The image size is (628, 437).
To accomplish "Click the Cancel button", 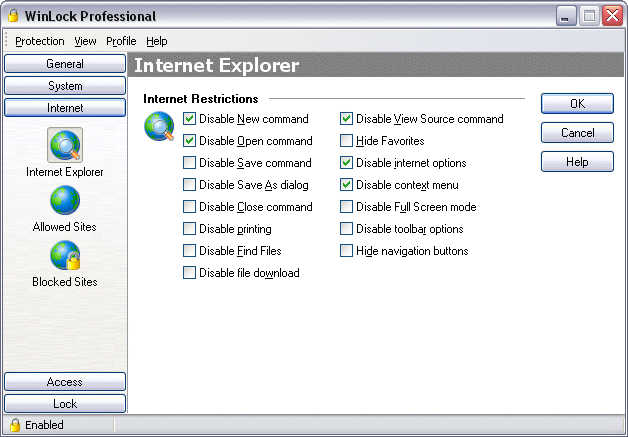I will point(577,133).
